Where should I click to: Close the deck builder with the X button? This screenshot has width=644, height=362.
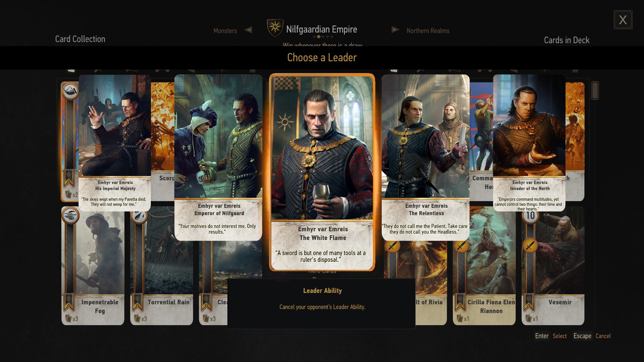(623, 20)
